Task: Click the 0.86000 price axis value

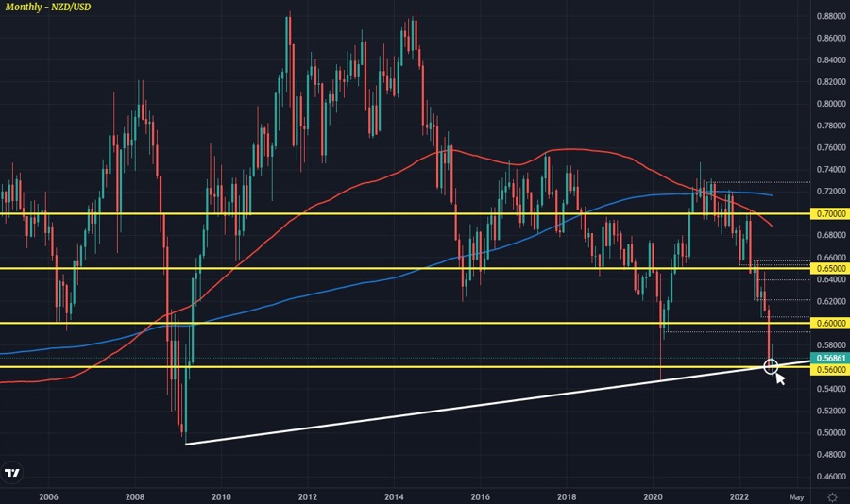Action: 831,38
